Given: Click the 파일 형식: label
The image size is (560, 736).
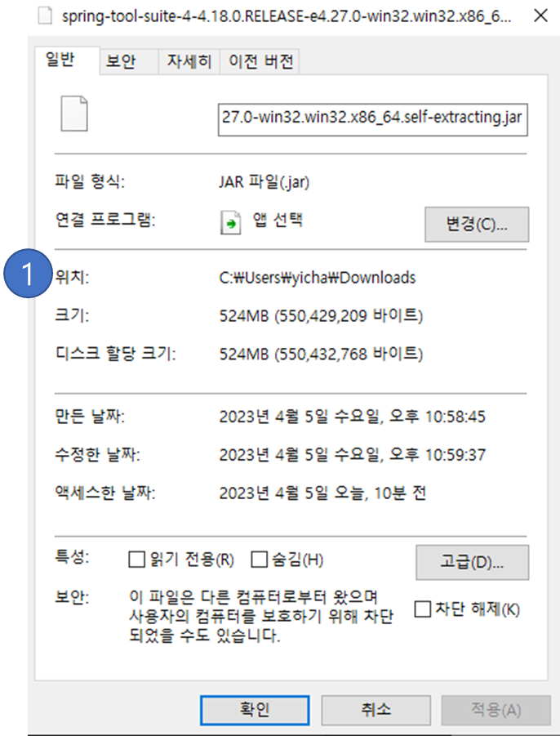Looking at the screenshot, I should 90,181.
